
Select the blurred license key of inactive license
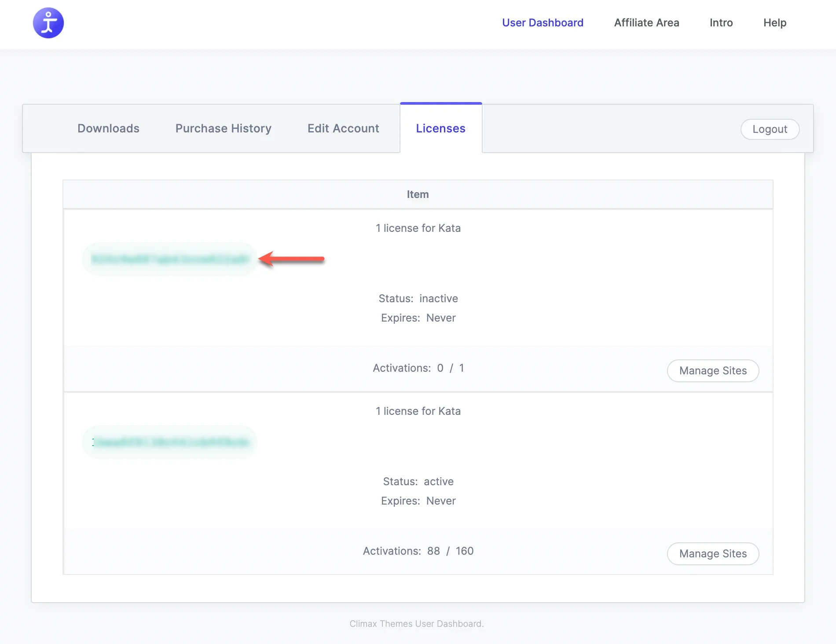pyautogui.click(x=169, y=259)
